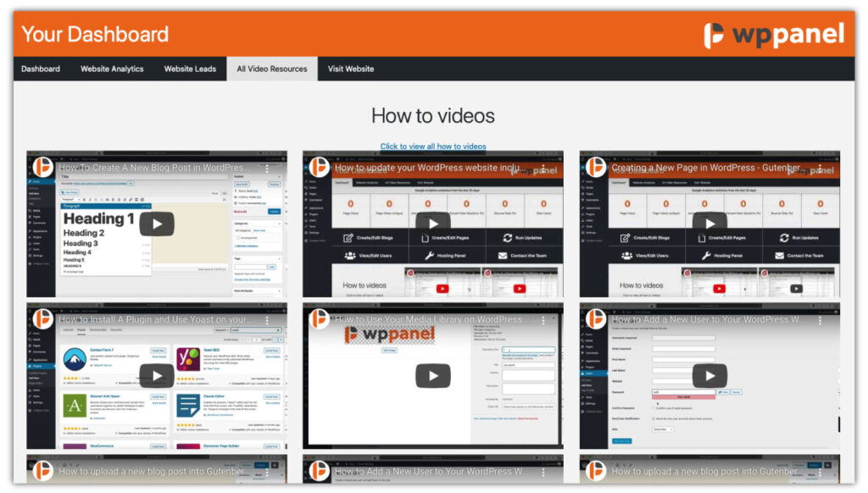This screenshot has width=868, height=493.
Task: Click the title 'How To Create A New Blog Post in WordPres...'
Action: tap(154, 168)
